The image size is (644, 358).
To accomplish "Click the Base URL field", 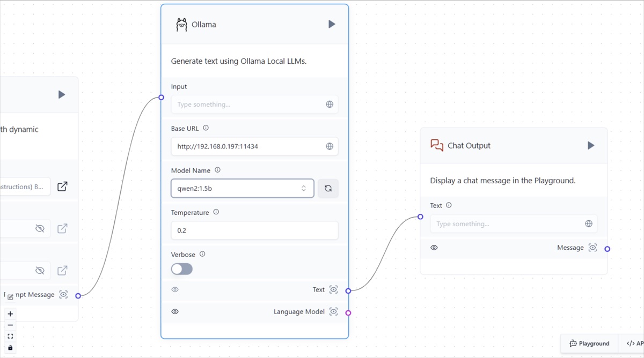I will pos(254,146).
